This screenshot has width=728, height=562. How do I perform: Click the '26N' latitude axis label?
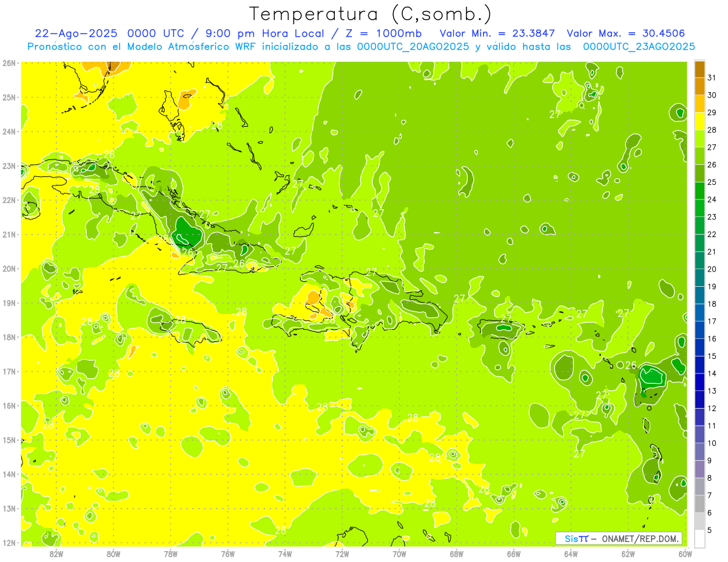pyautogui.click(x=8, y=63)
